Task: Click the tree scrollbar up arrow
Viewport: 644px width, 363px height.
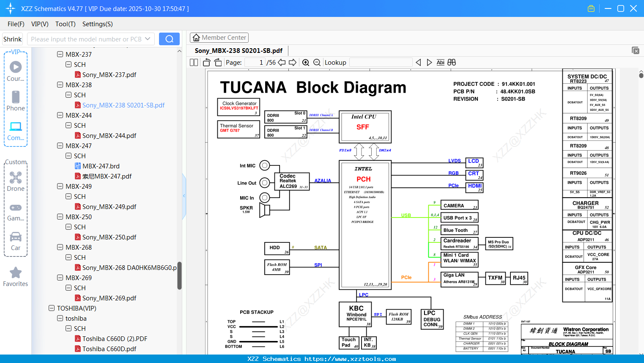Action: [x=179, y=51]
